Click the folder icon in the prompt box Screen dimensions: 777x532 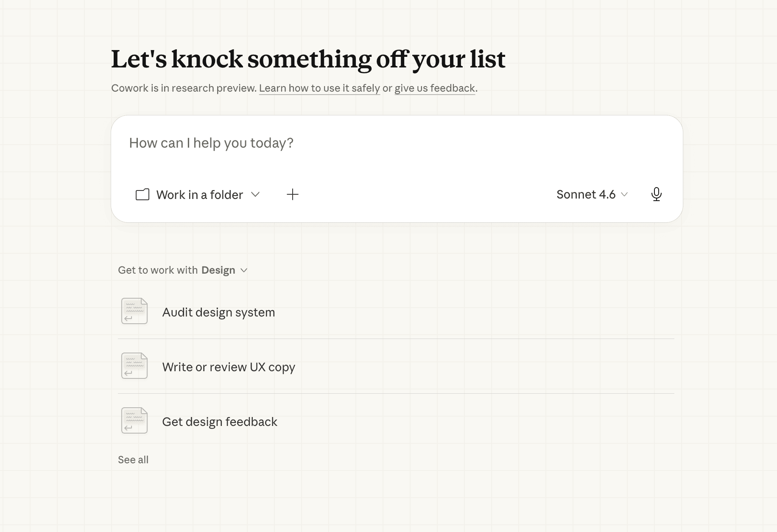click(x=143, y=195)
